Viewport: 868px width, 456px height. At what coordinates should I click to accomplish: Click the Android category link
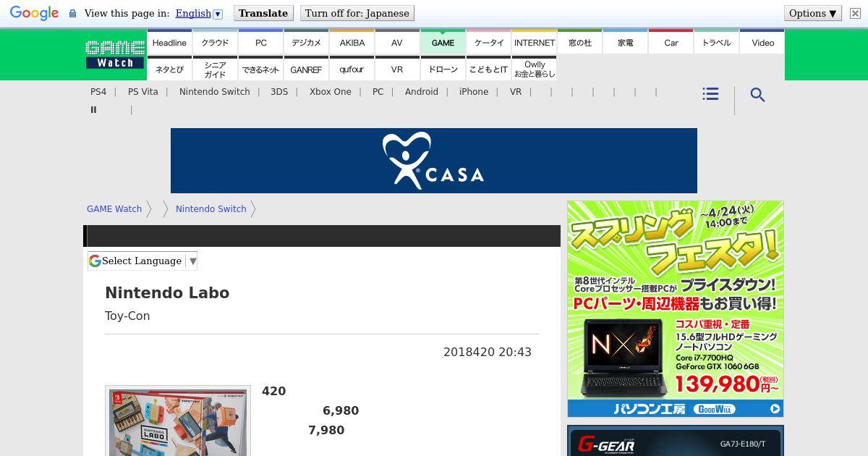point(422,92)
